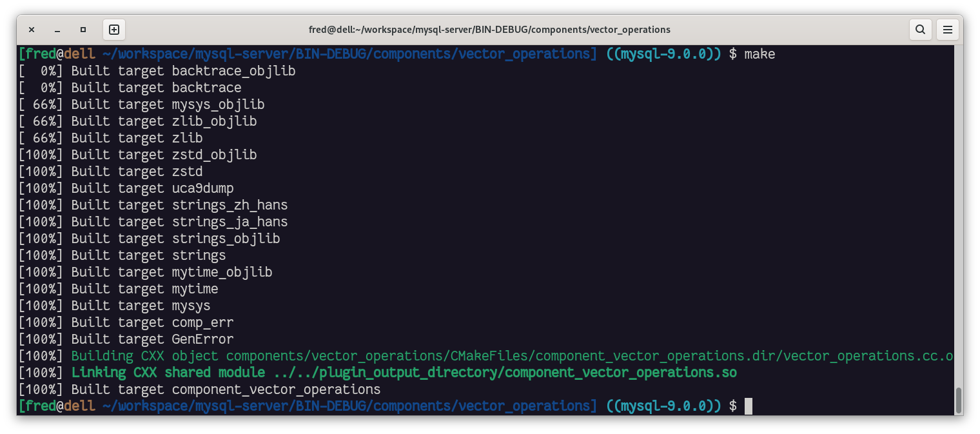Click the 'Built target uca9dump' line
Image resolution: width=980 pixels, height=434 pixels.
(152, 188)
